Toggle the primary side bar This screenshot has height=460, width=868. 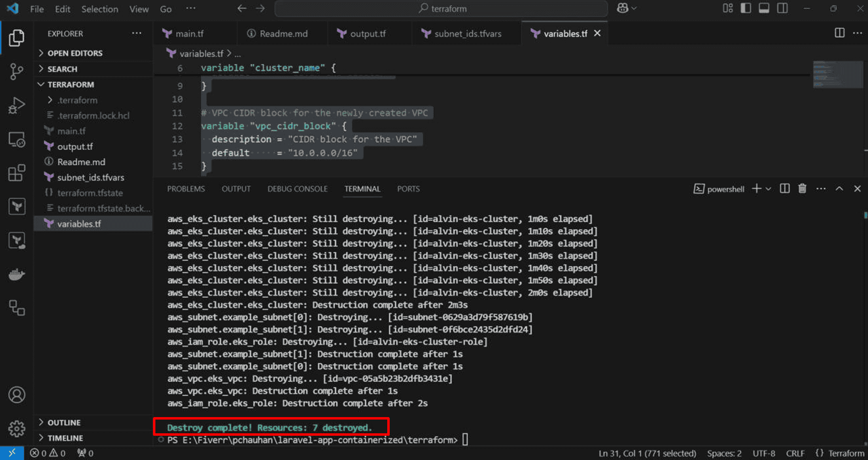746,8
